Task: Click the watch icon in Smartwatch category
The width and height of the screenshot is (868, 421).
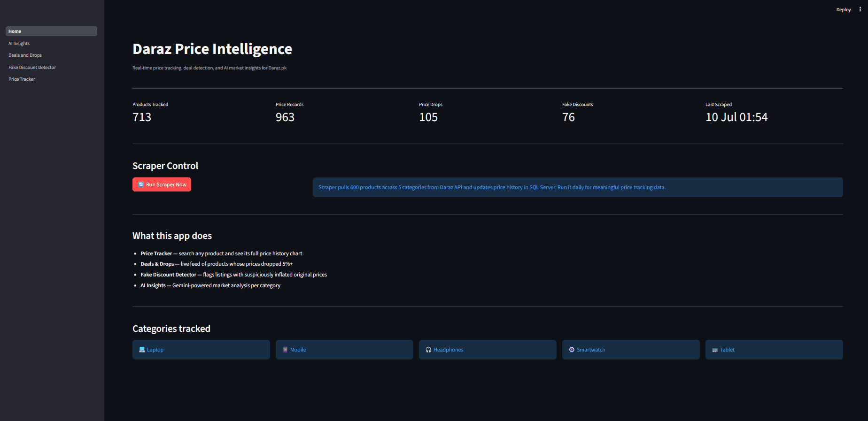Action: coord(572,350)
